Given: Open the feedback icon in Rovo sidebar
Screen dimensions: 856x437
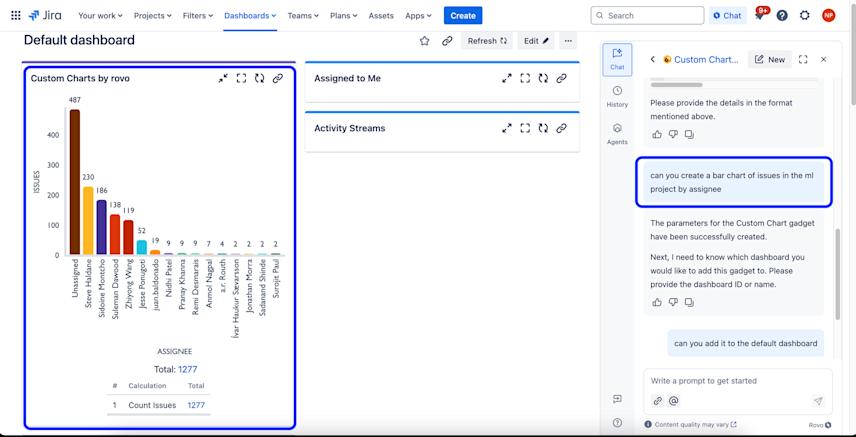Looking at the screenshot, I should tap(617, 399).
